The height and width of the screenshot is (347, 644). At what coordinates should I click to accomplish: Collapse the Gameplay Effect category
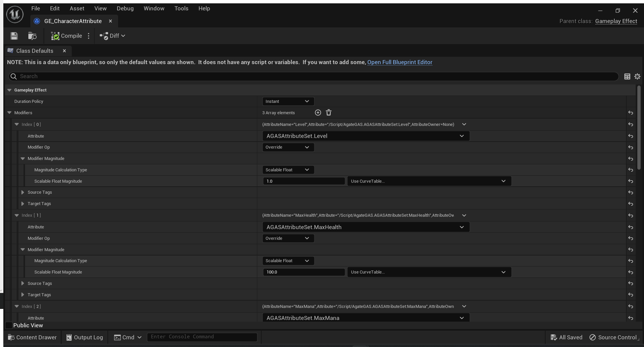[x=9, y=90]
